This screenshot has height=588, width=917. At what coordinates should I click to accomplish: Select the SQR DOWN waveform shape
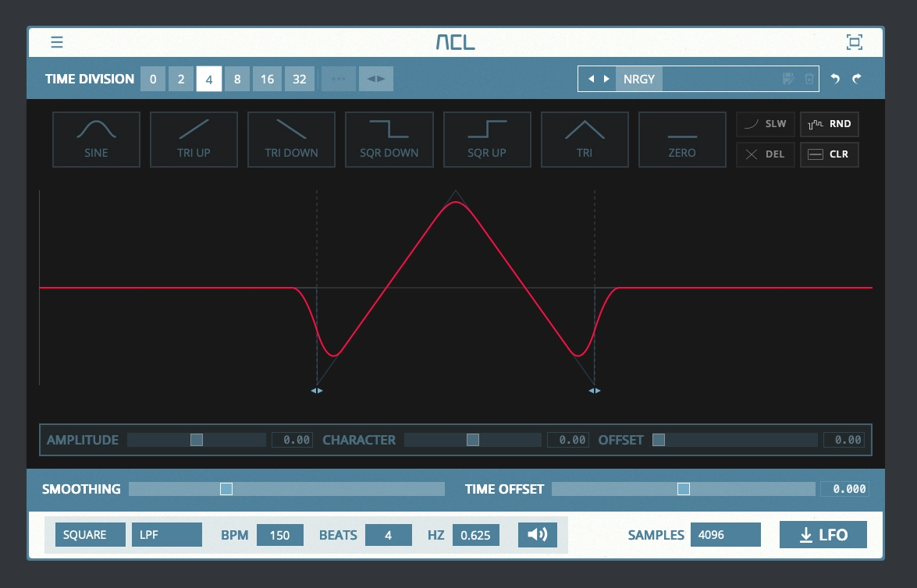tap(389, 140)
